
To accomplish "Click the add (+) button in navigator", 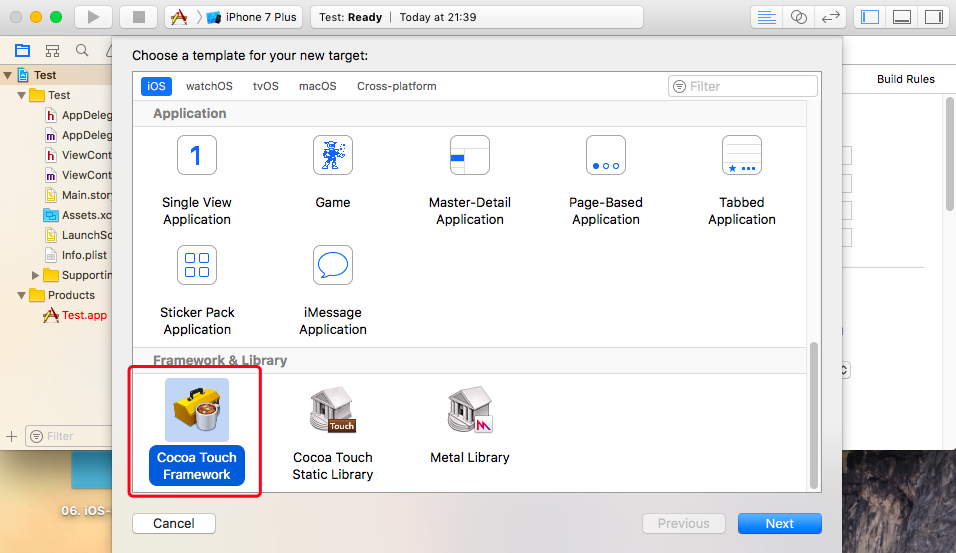I will click(x=12, y=436).
